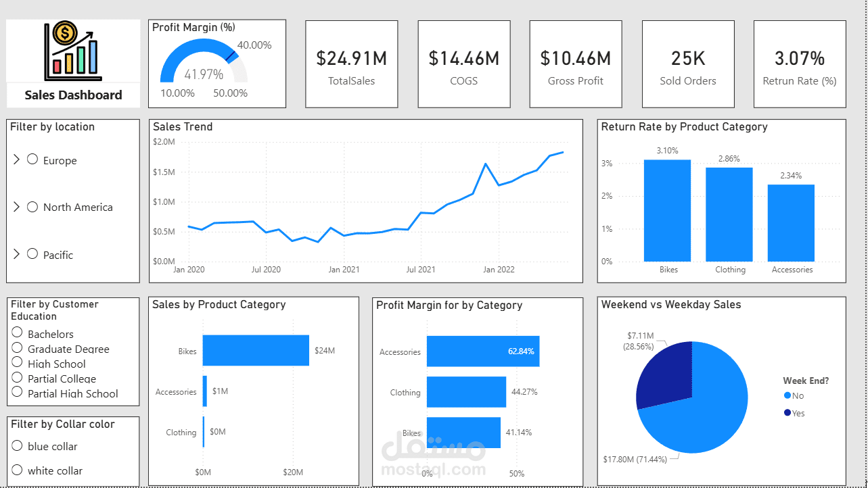868x488 pixels.
Task: Expand the Pacific location chevron
Action: (17, 254)
